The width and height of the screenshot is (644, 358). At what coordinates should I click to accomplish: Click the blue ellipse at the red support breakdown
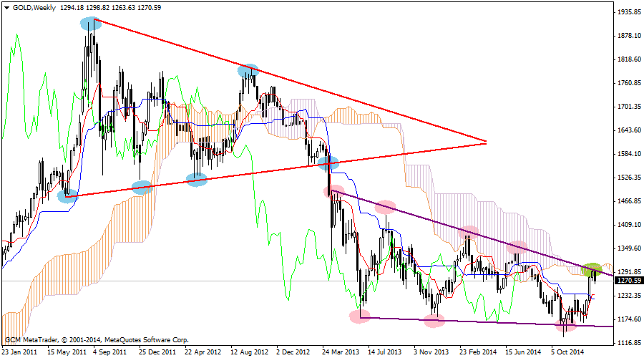pyautogui.click(x=328, y=162)
